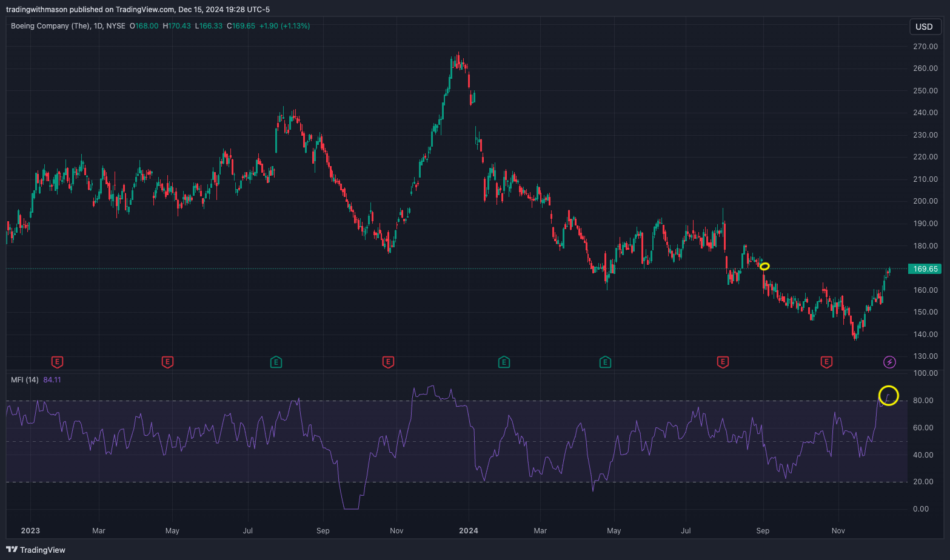Screen dimensions: 950x560
Task: Open the red earnings marker from January 2023
Action: pos(57,362)
